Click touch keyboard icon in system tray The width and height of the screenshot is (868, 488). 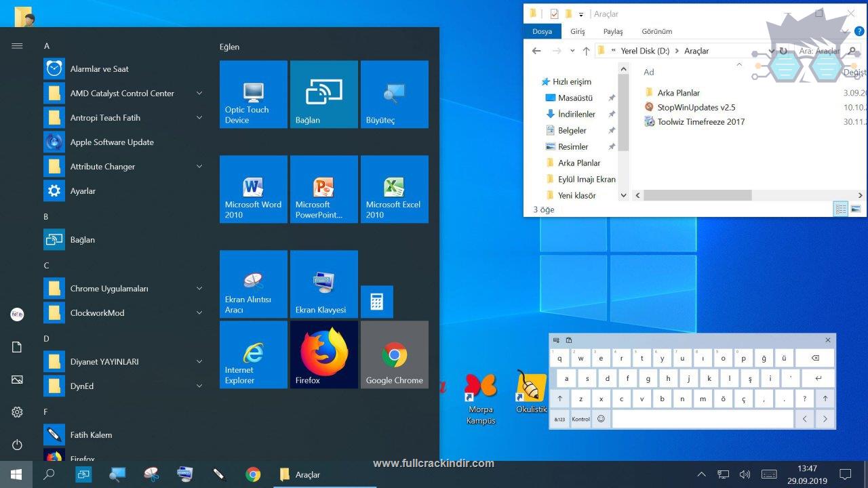pyautogui.click(x=769, y=474)
